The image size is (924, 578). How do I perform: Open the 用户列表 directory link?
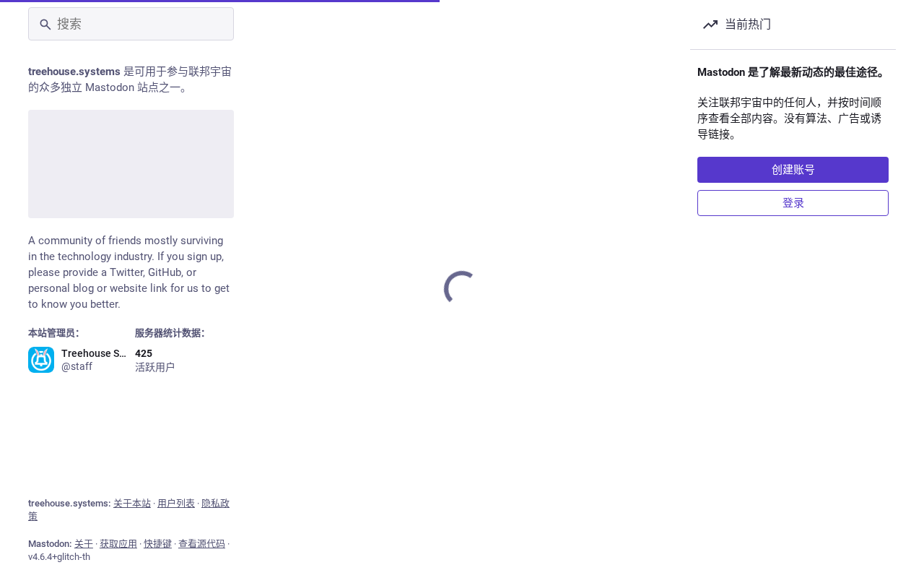[x=176, y=503]
